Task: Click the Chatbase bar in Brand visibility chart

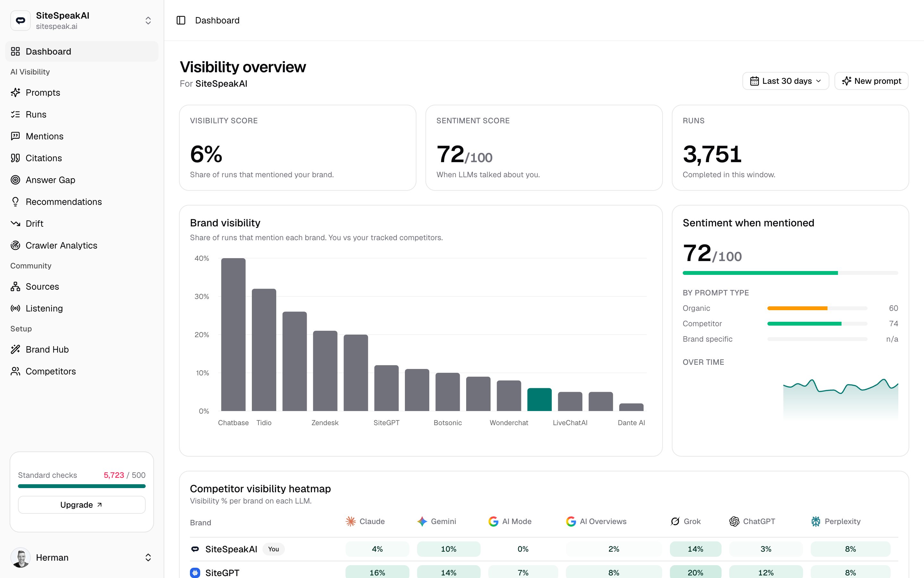Action: pos(233,335)
